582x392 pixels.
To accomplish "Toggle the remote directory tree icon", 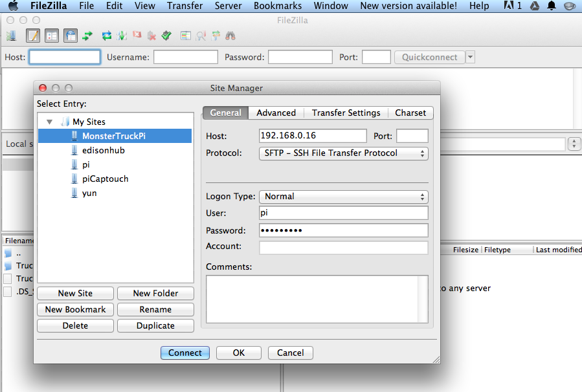I will click(x=71, y=36).
